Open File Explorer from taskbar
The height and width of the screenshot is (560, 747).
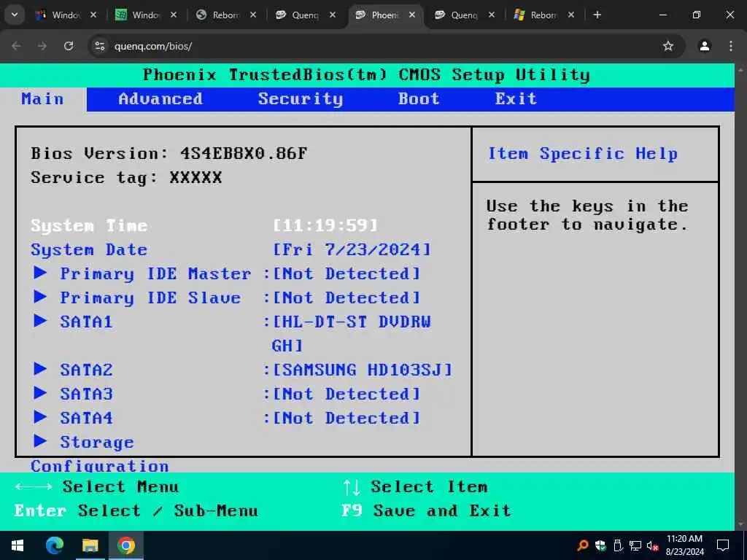pos(90,545)
